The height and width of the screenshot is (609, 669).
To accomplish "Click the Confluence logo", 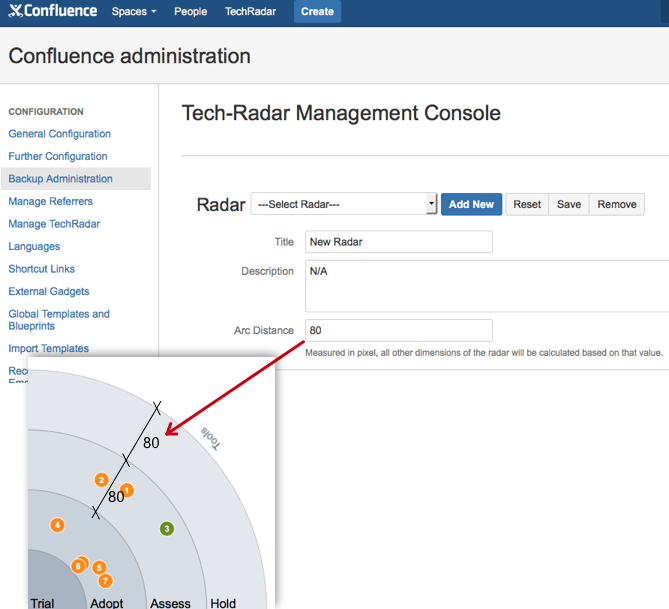I will coord(52,11).
